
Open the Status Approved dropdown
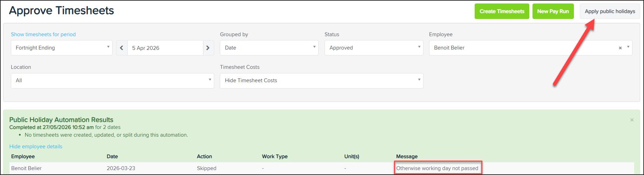pos(374,48)
